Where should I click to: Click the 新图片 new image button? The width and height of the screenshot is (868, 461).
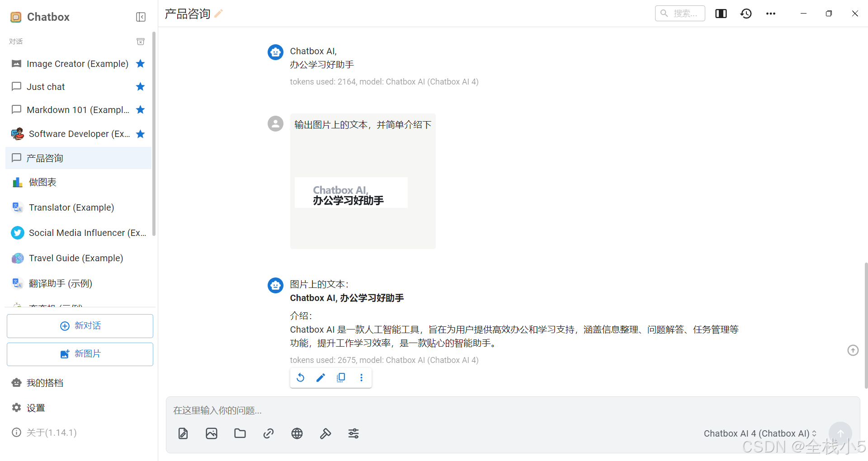(x=80, y=354)
